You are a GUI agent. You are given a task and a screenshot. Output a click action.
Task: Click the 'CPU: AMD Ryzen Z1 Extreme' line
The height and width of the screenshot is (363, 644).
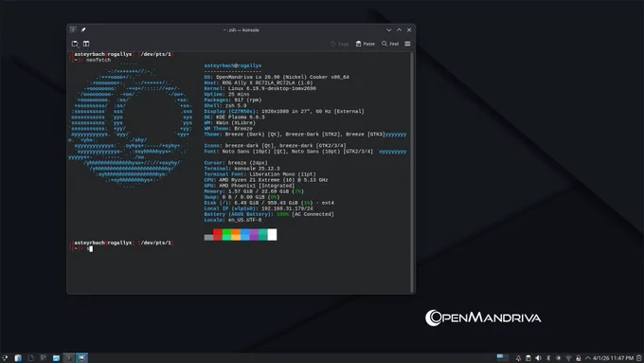[266, 180]
